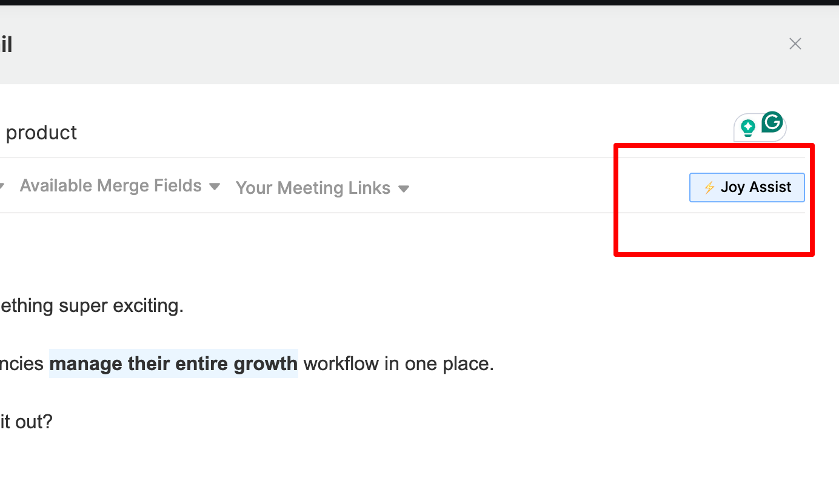Viewport: 839px width, 504px height.
Task: Open the Grammarly G icon
Action: tap(772, 122)
